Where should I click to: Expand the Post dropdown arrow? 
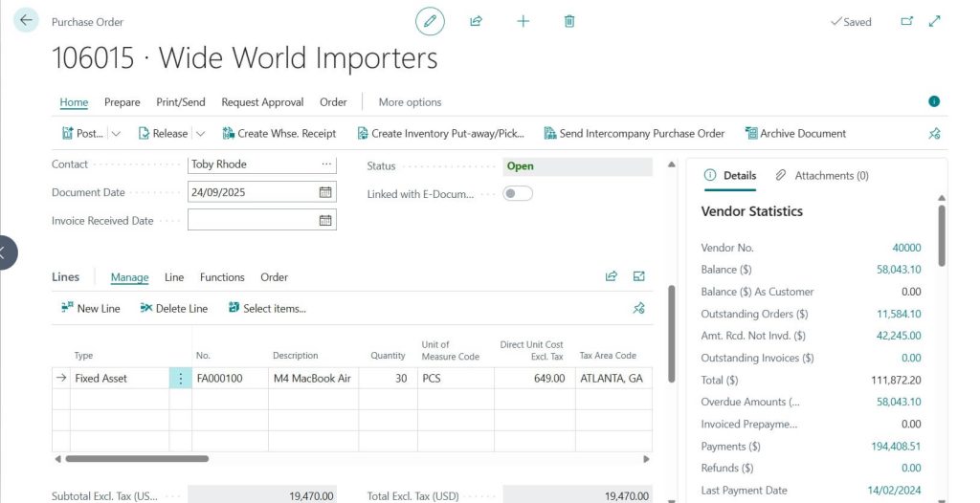[x=116, y=134]
